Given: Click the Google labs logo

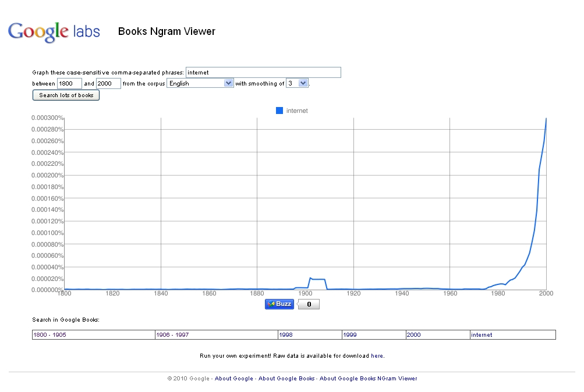Looking at the screenshot, I should pos(54,31).
